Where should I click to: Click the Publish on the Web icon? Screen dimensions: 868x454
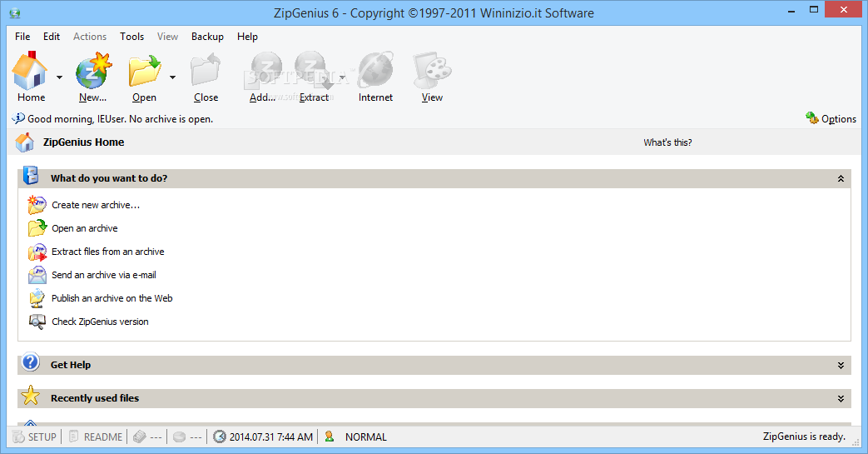[x=37, y=298]
